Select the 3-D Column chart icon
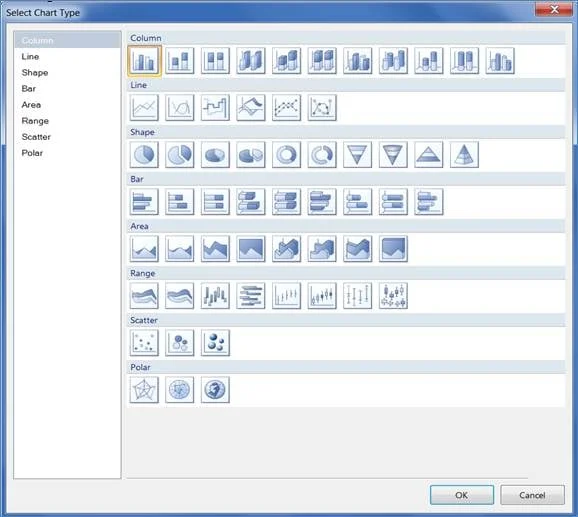The width and height of the screenshot is (578, 517). 251,61
